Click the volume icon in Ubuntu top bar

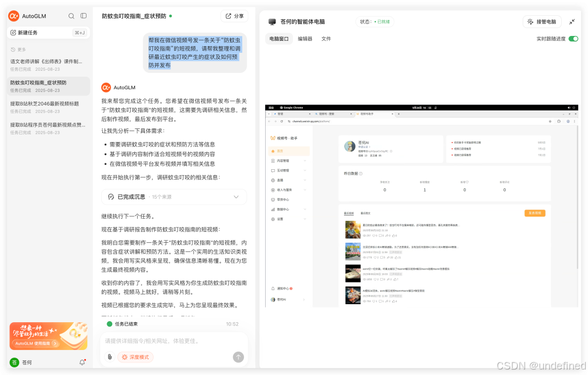point(569,108)
